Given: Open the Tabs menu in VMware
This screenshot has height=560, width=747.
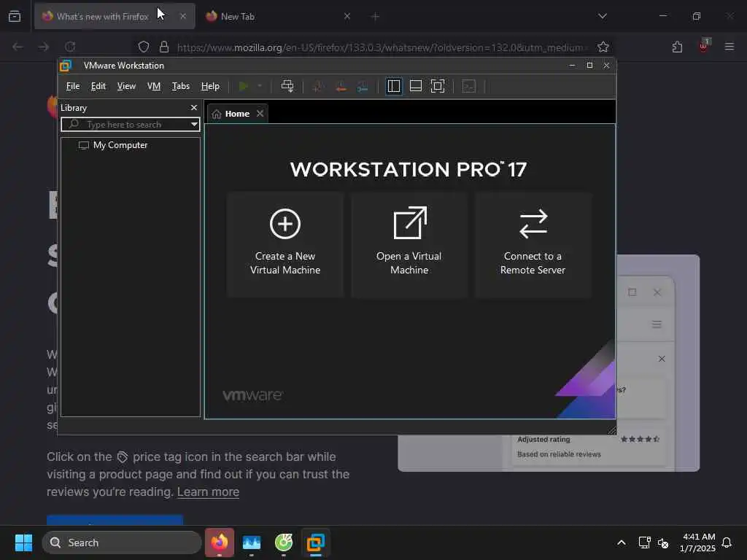Looking at the screenshot, I should (181, 86).
